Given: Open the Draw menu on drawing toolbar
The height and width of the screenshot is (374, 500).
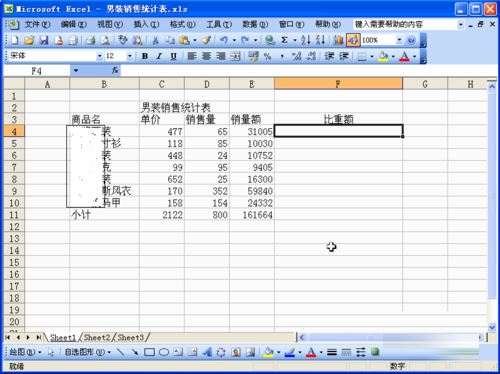Looking at the screenshot, I should tap(25, 352).
